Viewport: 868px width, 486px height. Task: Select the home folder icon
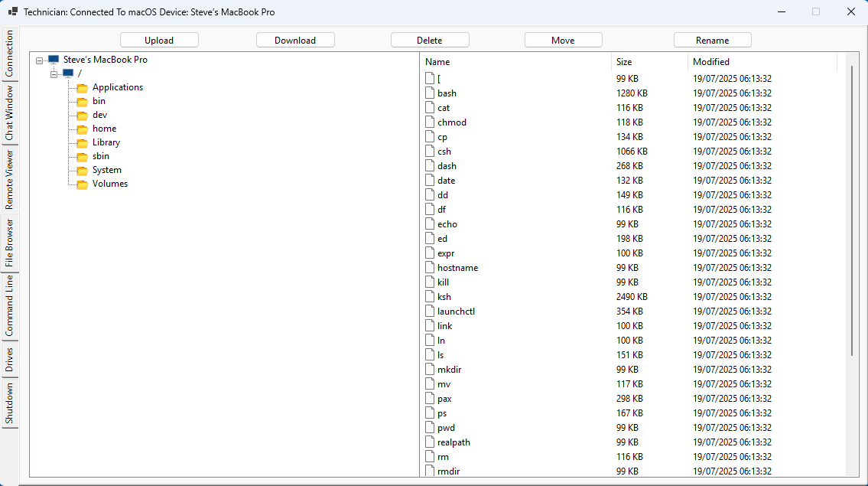point(83,129)
